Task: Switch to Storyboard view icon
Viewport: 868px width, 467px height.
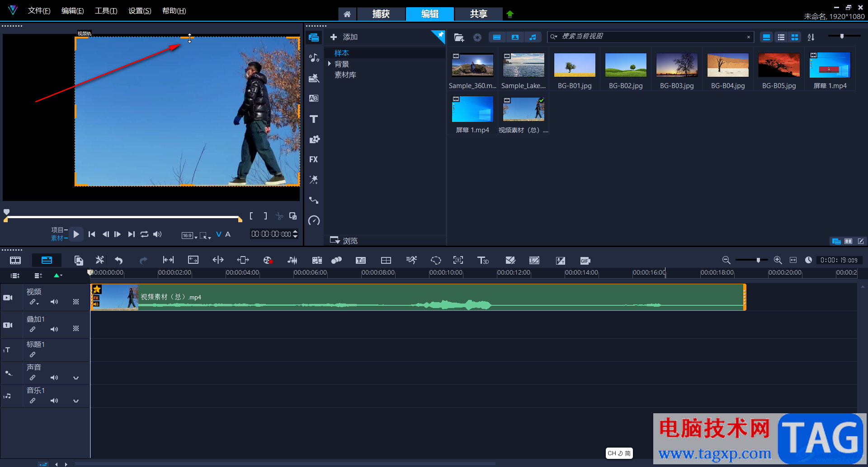Action: pyautogui.click(x=15, y=260)
